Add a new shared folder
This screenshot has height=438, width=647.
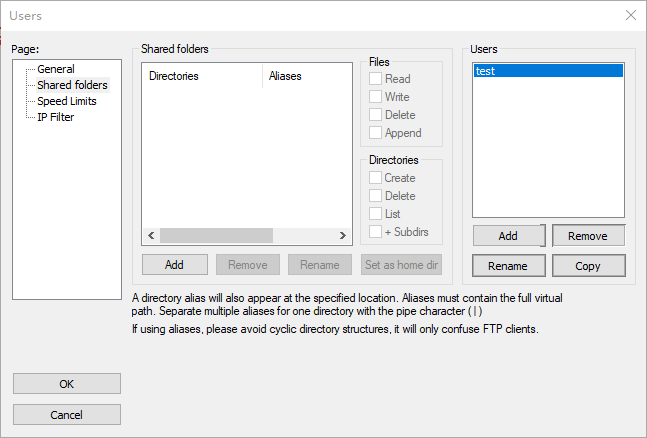pyautogui.click(x=175, y=265)
